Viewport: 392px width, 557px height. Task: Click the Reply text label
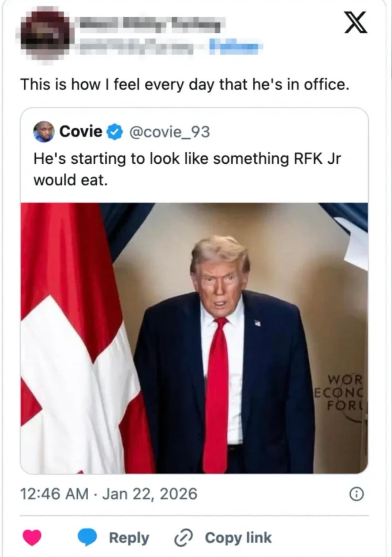tap(129, 538)
